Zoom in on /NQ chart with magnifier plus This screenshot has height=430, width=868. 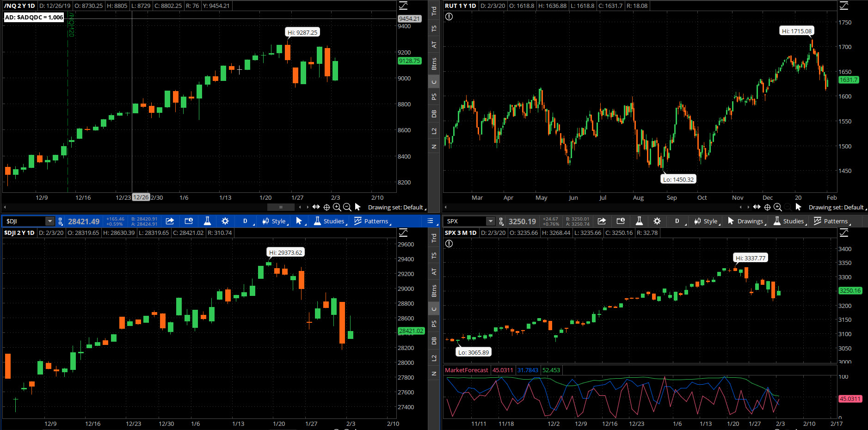tap(337, 207)
